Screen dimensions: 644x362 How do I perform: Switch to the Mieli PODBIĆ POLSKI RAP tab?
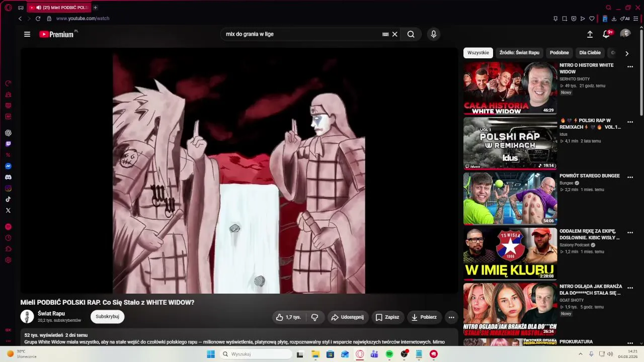(x=59, y=8)
